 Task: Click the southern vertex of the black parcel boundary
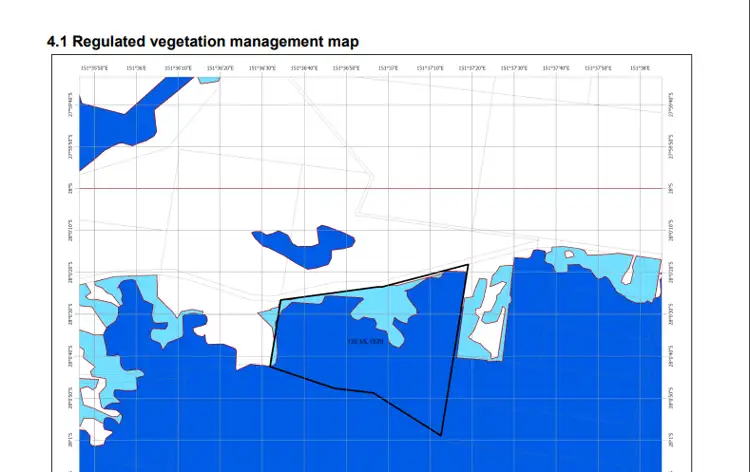[440, 435]
